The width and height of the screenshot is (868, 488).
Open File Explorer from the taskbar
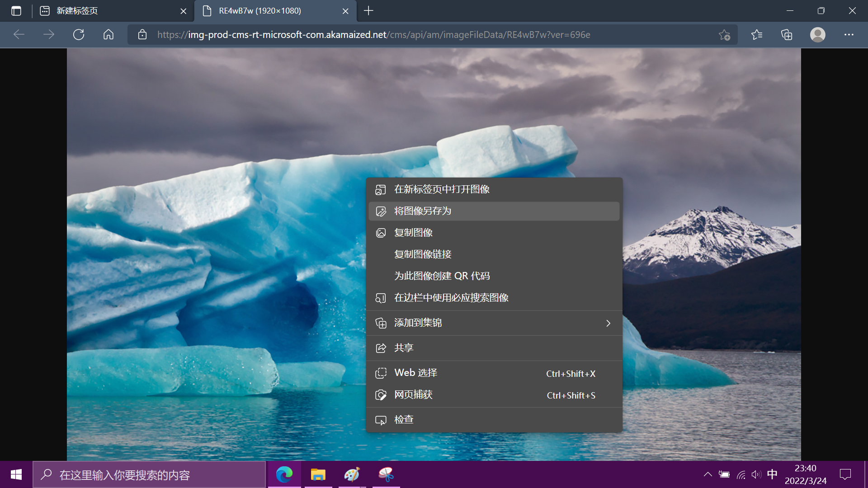coord(318,475)
